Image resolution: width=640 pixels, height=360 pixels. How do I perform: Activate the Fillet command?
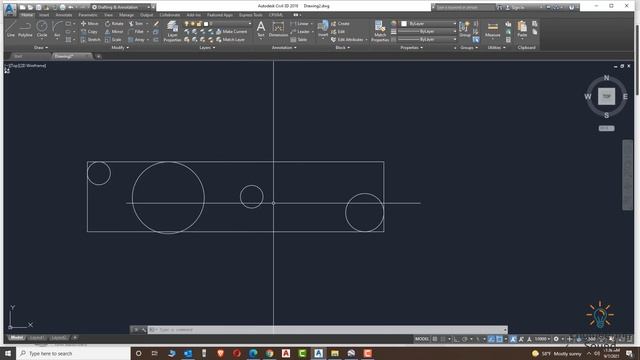tap(136, 31)
